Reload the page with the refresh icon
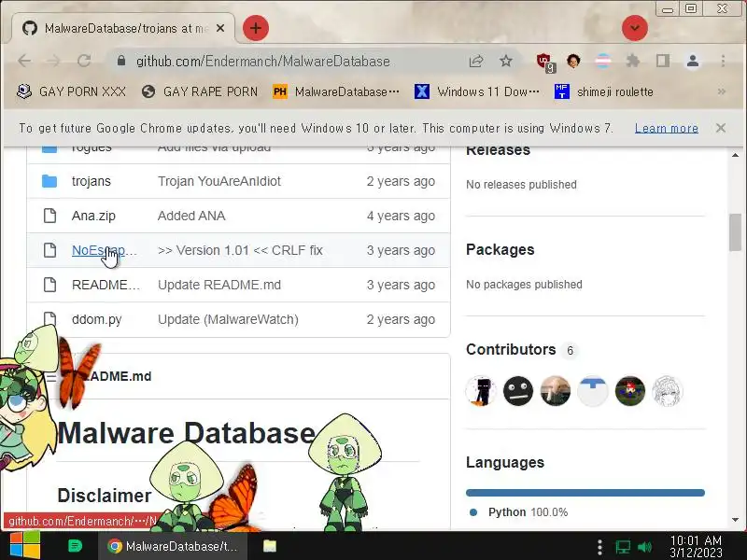This screenshot has height=560, width=747. coord(84,61)
